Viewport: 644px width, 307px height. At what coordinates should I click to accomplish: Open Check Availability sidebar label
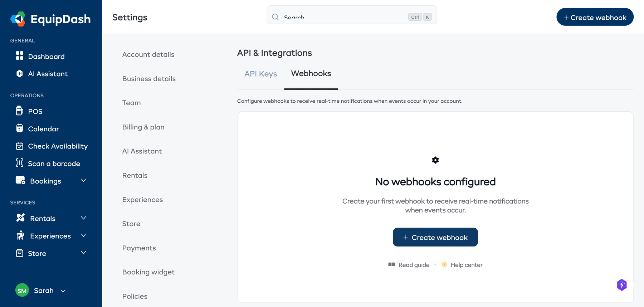point(58,146)
